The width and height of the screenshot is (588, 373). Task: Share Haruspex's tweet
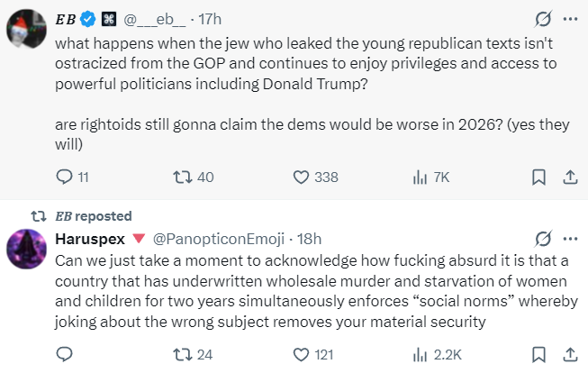[569, 354]
